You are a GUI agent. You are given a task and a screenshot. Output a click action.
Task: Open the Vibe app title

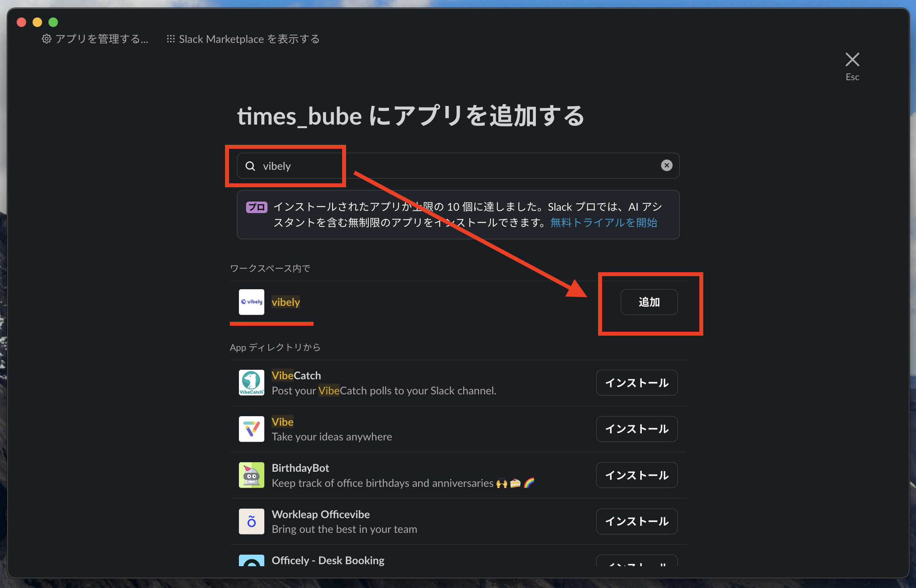(x=283, y=422)
